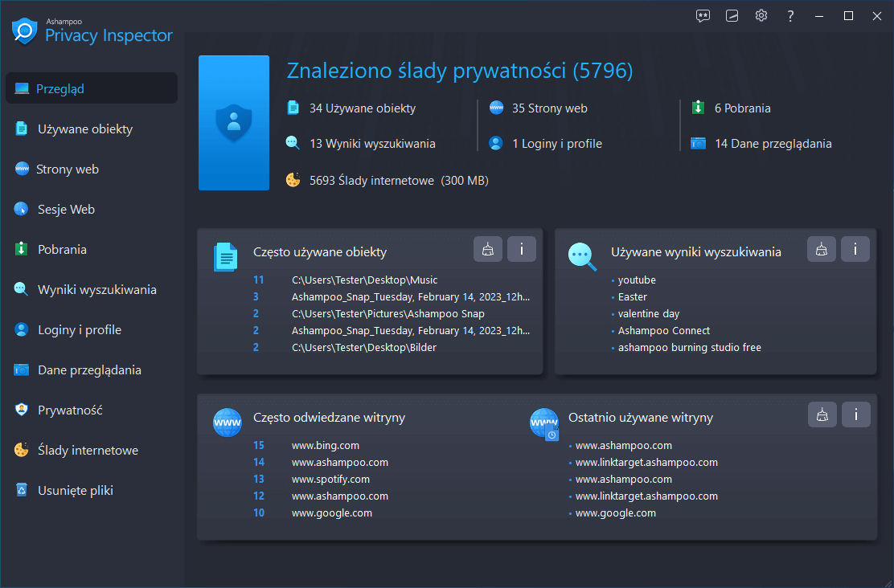
Task: Show info about "Ostatnio używane witryny"
Action: click(x=855, y=414)
